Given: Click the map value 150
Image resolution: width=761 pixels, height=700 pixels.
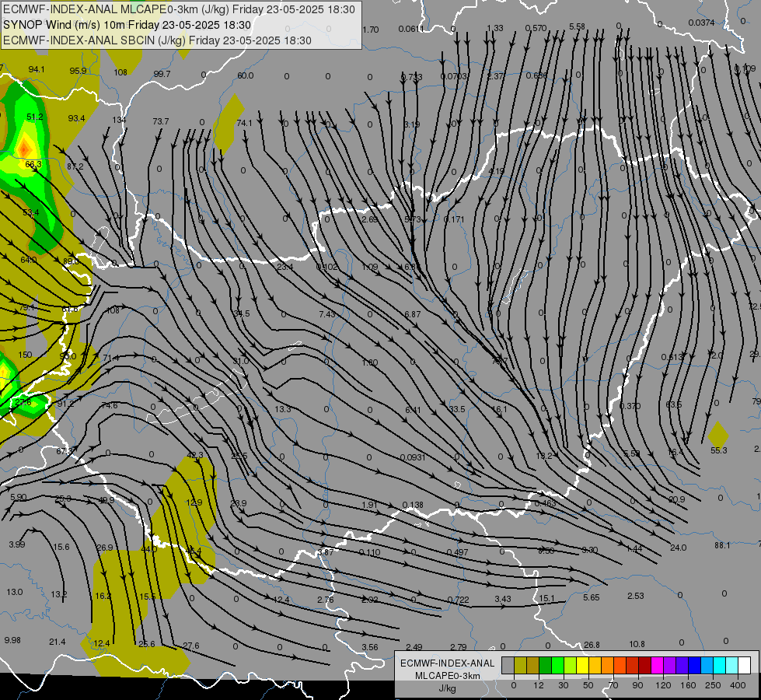Looking at the screenshot, I should 25,355.
